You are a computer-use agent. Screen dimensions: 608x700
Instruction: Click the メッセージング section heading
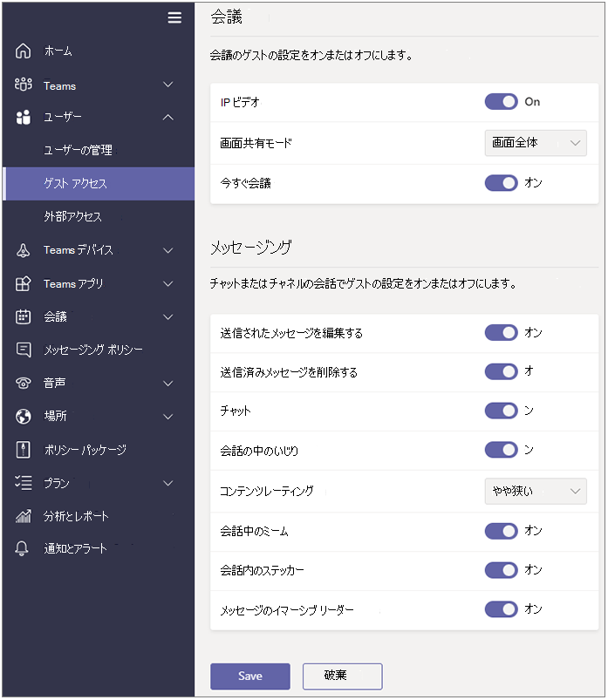click(250, 247)
